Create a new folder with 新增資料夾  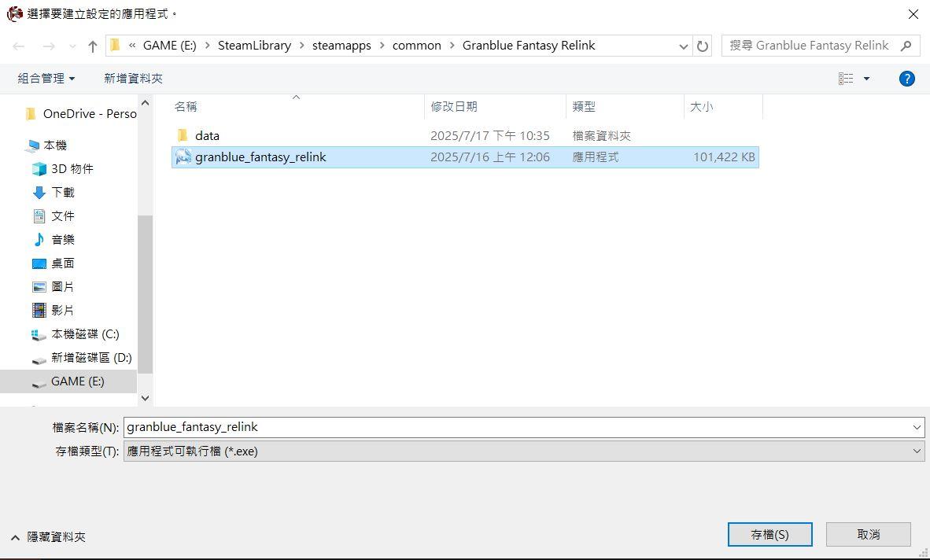(x=134, y=78)
